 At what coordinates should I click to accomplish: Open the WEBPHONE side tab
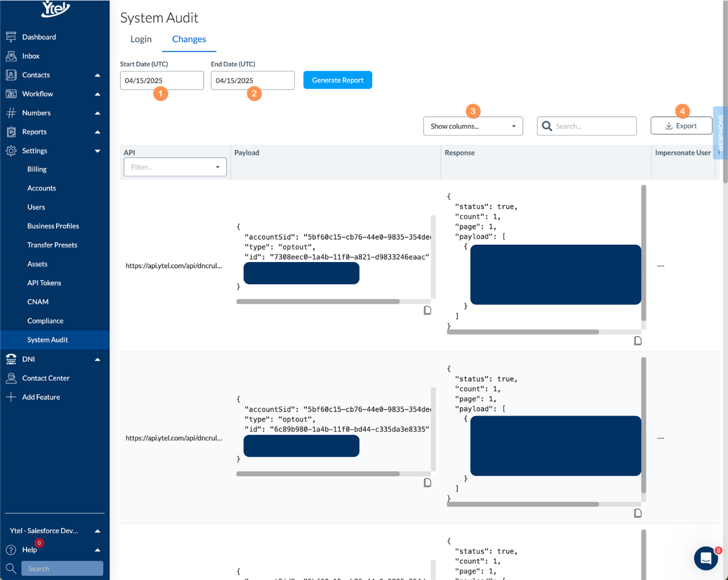[x=720, y=133]
